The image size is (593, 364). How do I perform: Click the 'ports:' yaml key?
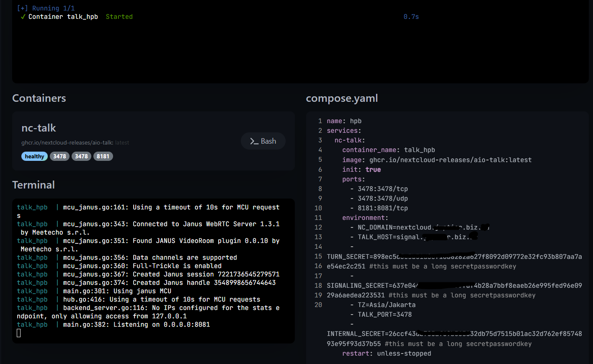click(x=353, y=179)
